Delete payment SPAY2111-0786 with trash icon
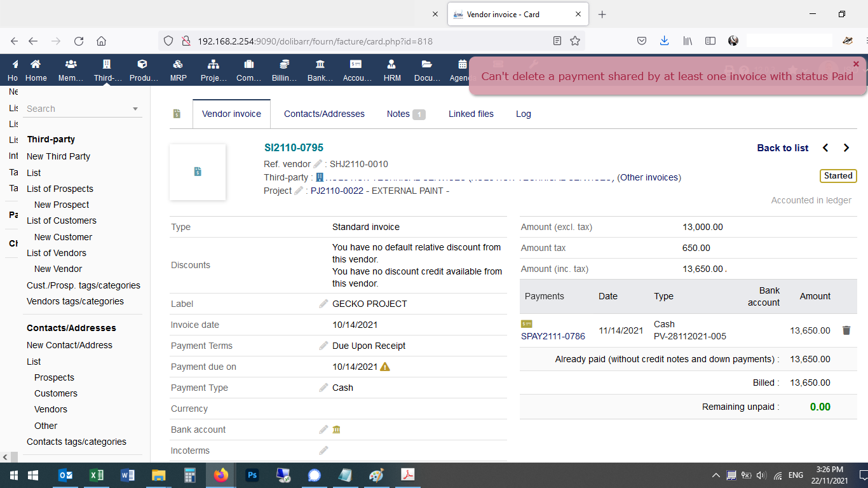This screenshot has width=868, height=488. click(x=846, y=330)
